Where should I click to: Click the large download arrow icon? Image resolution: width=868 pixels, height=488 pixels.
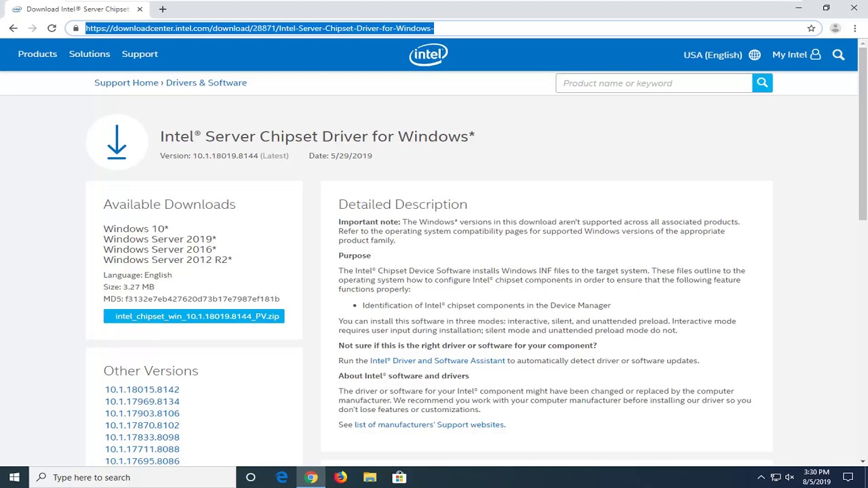tap(117, 142)
